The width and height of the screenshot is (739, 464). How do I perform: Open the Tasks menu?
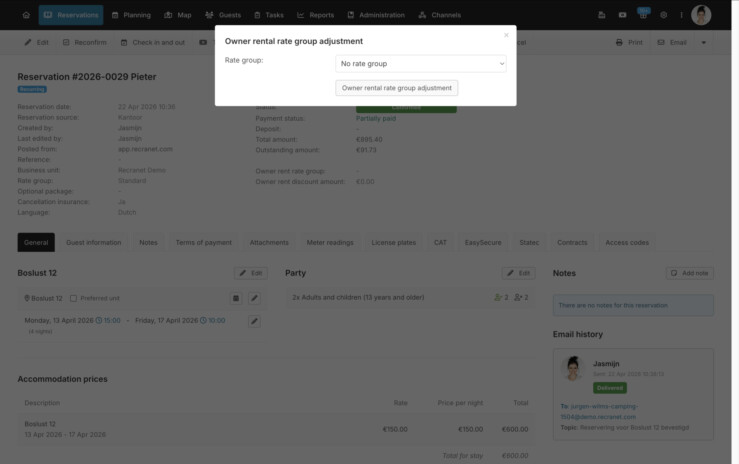(x=269, y=15)
